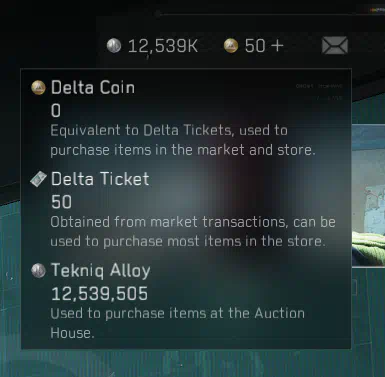Click the 'Equivalent to Delta Tickets' description

(x=183, y=140)
